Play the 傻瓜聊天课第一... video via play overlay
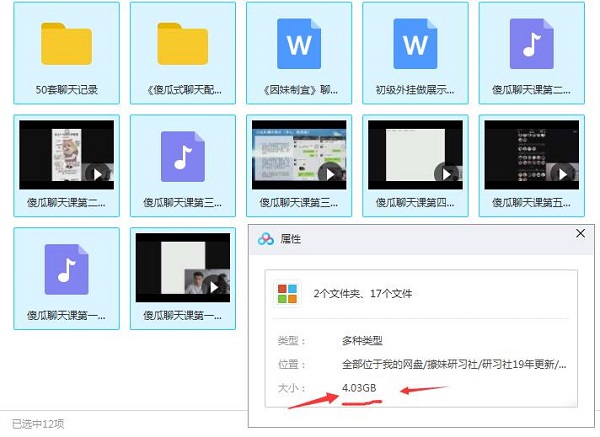Viewport: 600px width, 437px height. [x=212, y=287]
